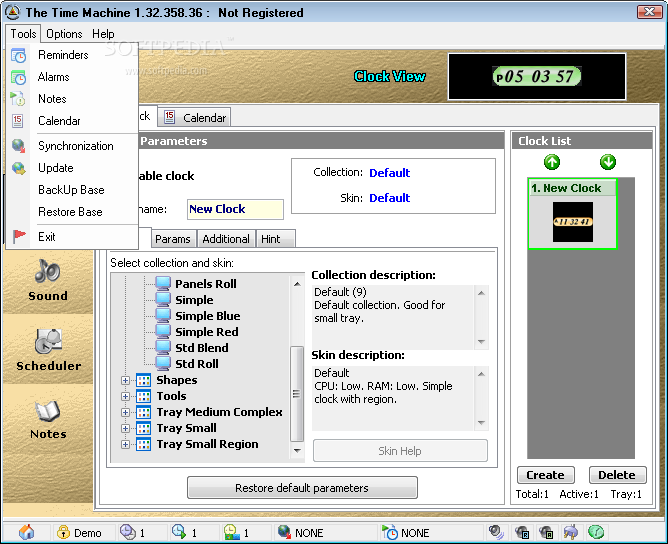The height and width of the screenshot is (544, 668).
Task: Switch to the Hint tab
Action: (276, 239)
